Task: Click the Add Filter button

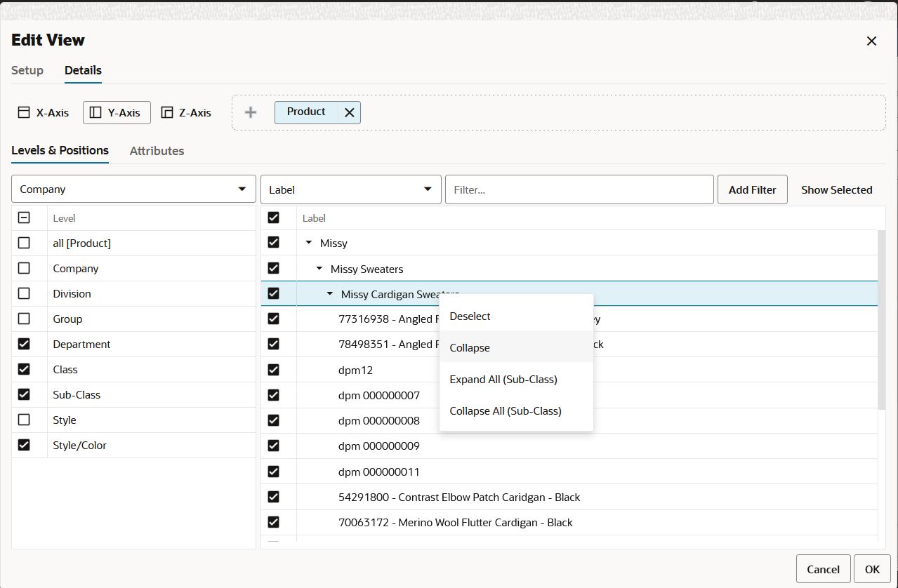Action: [753, 189]
